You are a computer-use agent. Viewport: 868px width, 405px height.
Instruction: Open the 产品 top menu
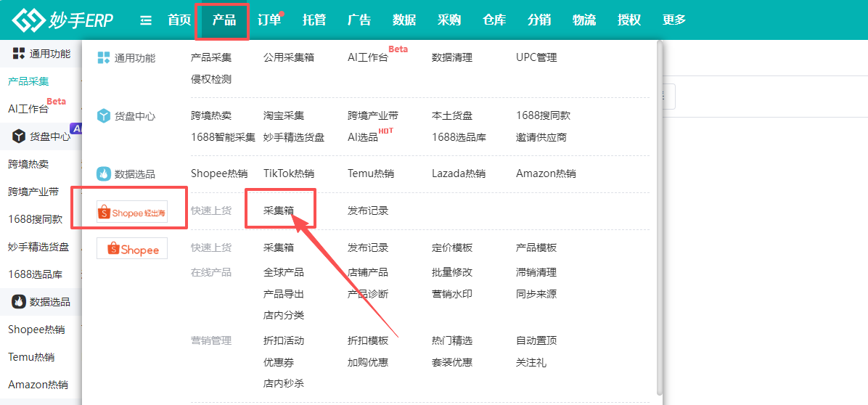(x=224, y=20)
